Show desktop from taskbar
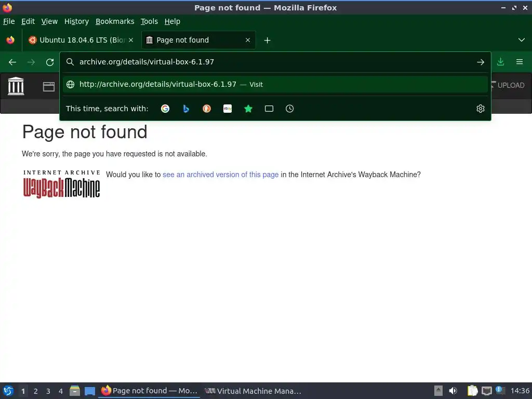This screenshot has height=399, width=532. tap(89, 391)
